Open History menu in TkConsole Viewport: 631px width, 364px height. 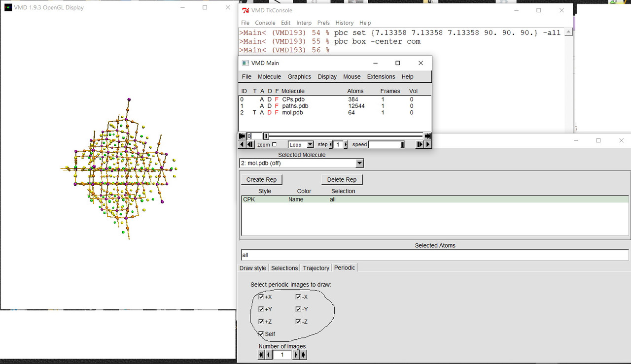344,23
